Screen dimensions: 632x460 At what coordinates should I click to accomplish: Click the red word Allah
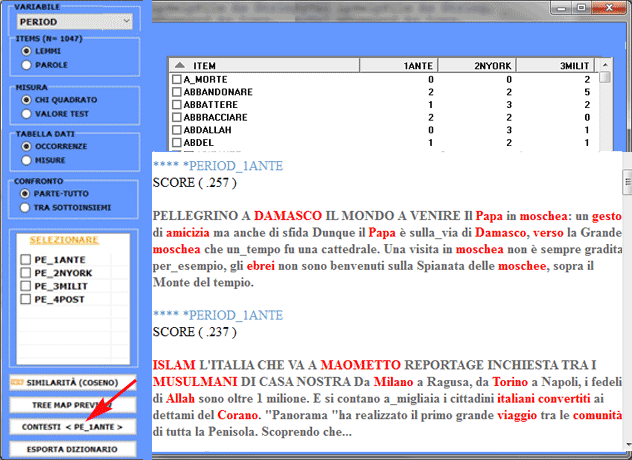[x=180, y=398]
